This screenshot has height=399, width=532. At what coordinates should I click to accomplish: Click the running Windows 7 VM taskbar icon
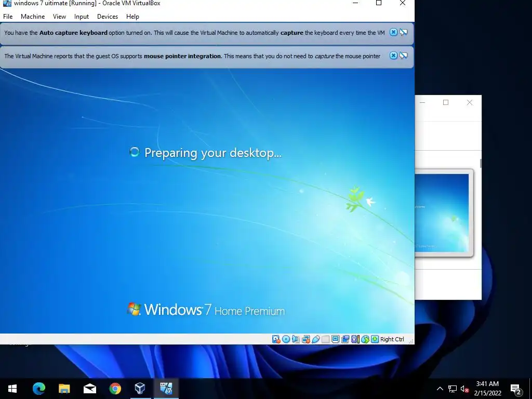(x=166, y=389)
